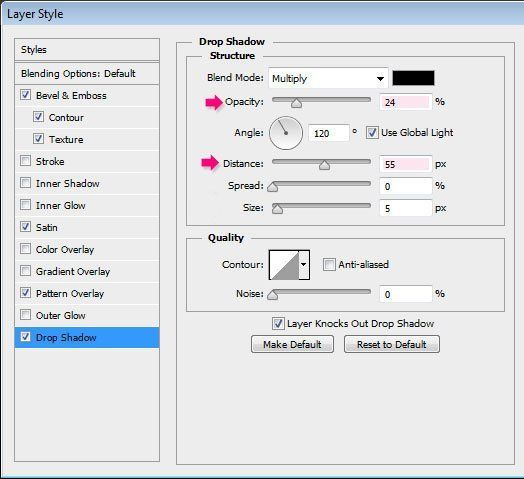Toggle Layer Knocks Out Drop Shadow

278,324
